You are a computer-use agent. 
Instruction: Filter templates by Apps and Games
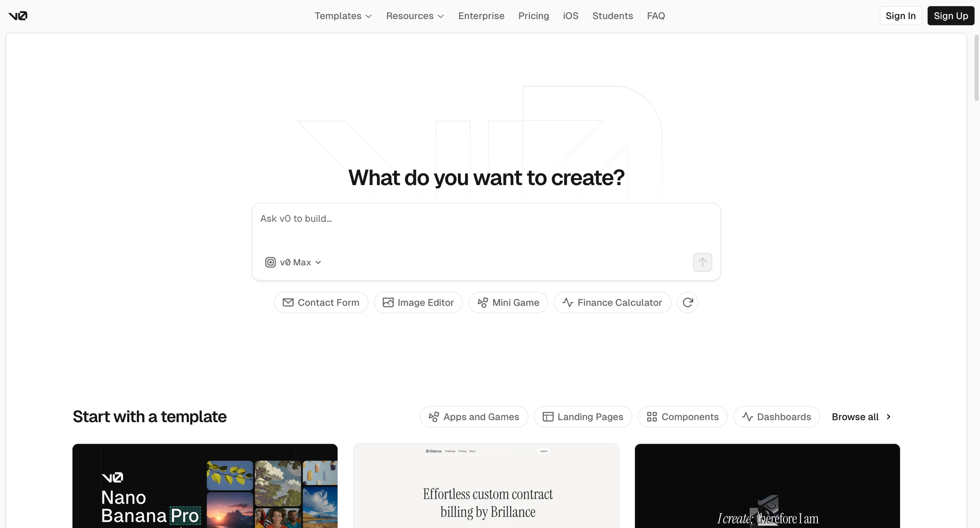coord(474,417)
